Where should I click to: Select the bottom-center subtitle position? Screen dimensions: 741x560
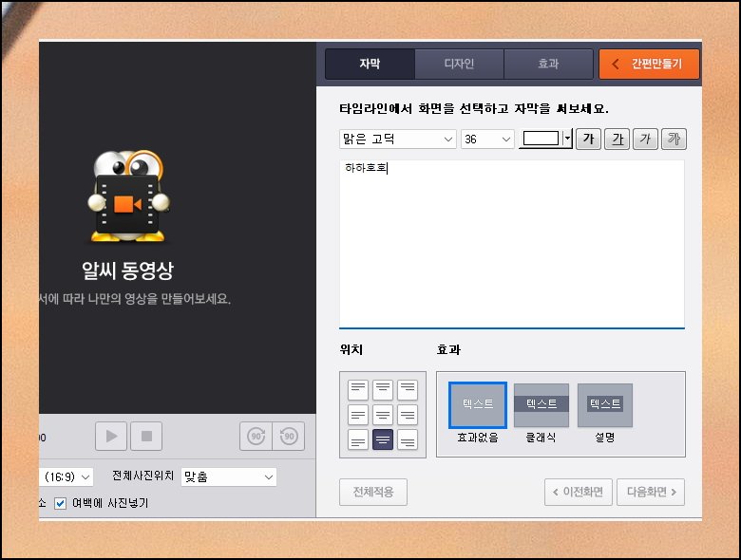point(383,439)
